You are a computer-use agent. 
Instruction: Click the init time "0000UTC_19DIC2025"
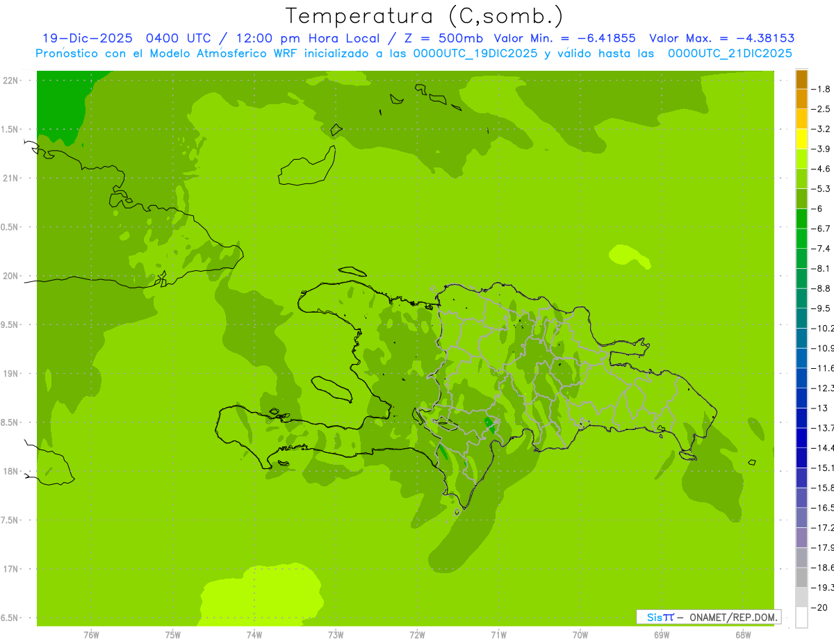point(475,53)
